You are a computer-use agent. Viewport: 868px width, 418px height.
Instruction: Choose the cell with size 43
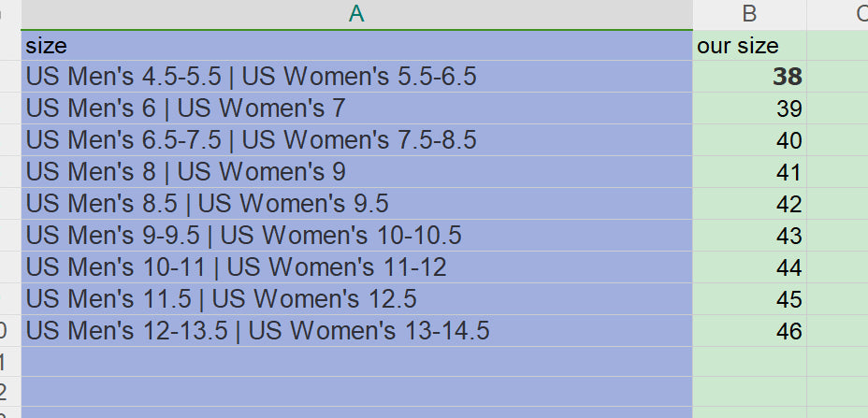pos(748,236)
